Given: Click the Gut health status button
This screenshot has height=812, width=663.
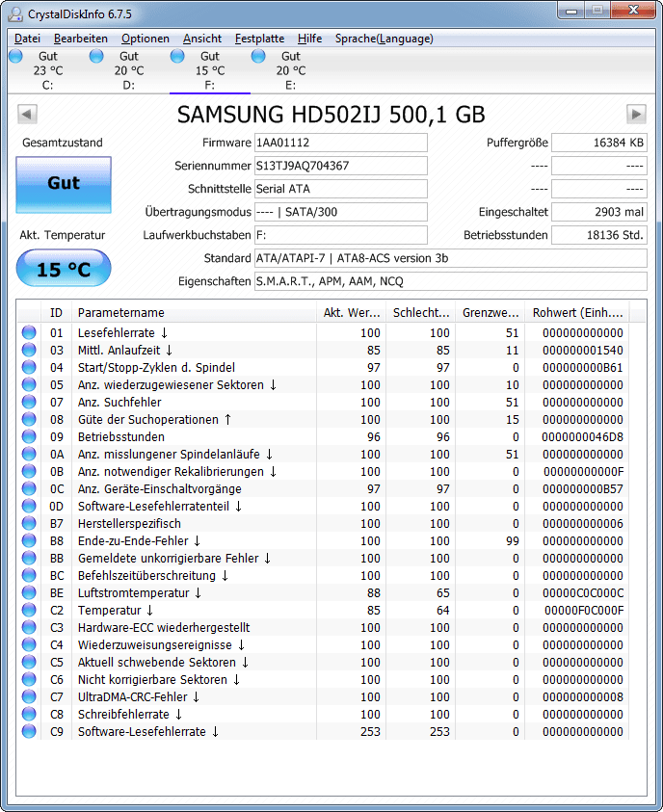Looking at the screenshot, I should click(64, 185).
